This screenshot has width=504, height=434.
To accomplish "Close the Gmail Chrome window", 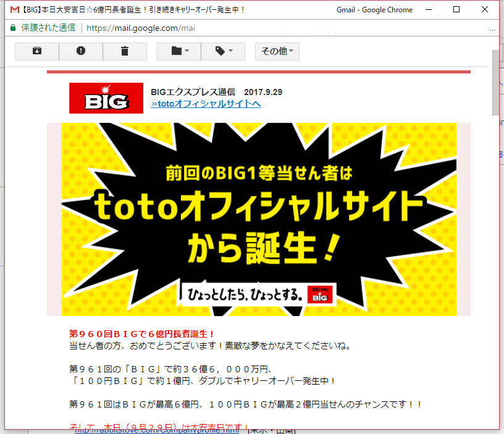I will tap(485, 10).
